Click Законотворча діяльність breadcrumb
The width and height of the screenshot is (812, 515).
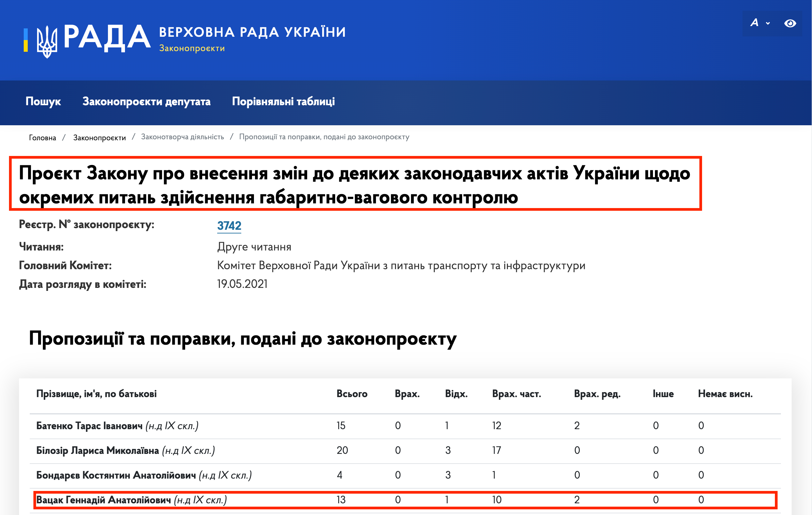[182, 137]
